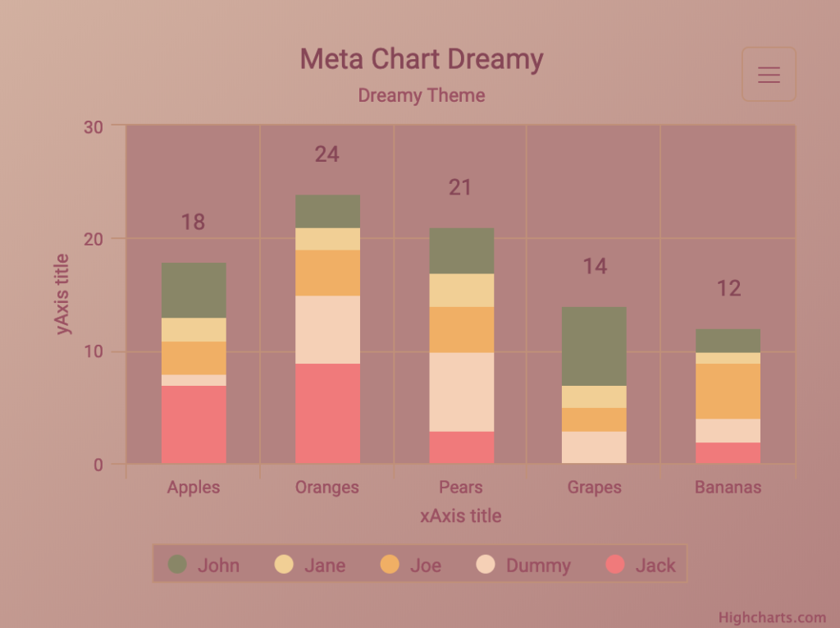Select Jack's red segment in Oranges bar
Image resolution: width=840 pixels, height=628 pixels.
coord(327,413)
